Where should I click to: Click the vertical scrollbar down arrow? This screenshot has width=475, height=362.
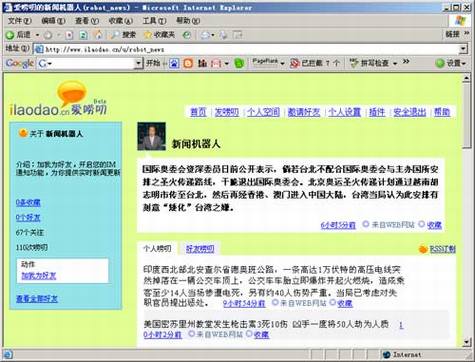pos(466,342)
